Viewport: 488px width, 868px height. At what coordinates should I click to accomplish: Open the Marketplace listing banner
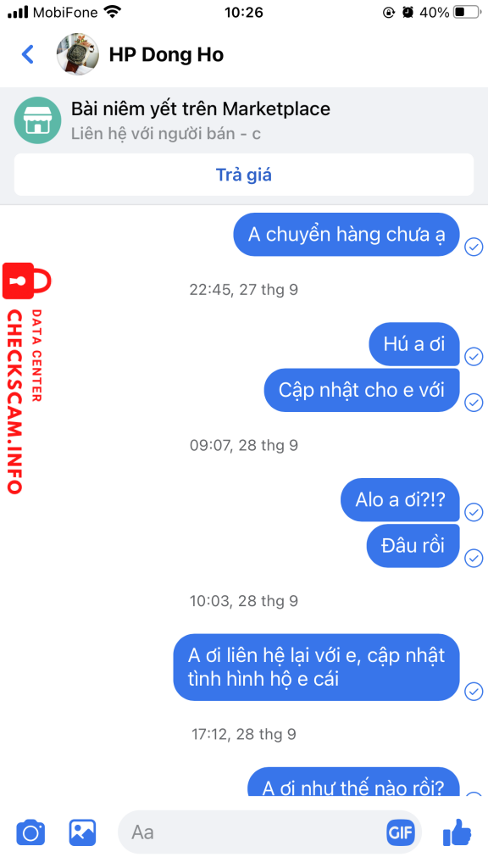[244, 120]
